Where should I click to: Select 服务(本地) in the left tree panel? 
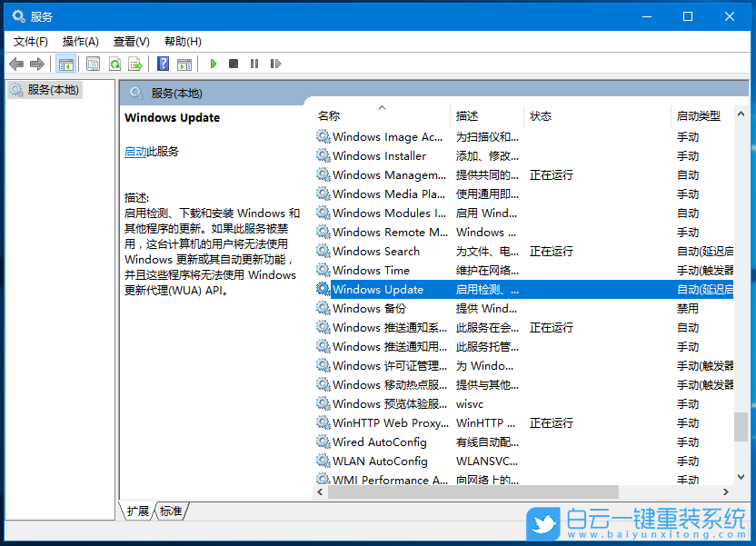tap(55, 90)
